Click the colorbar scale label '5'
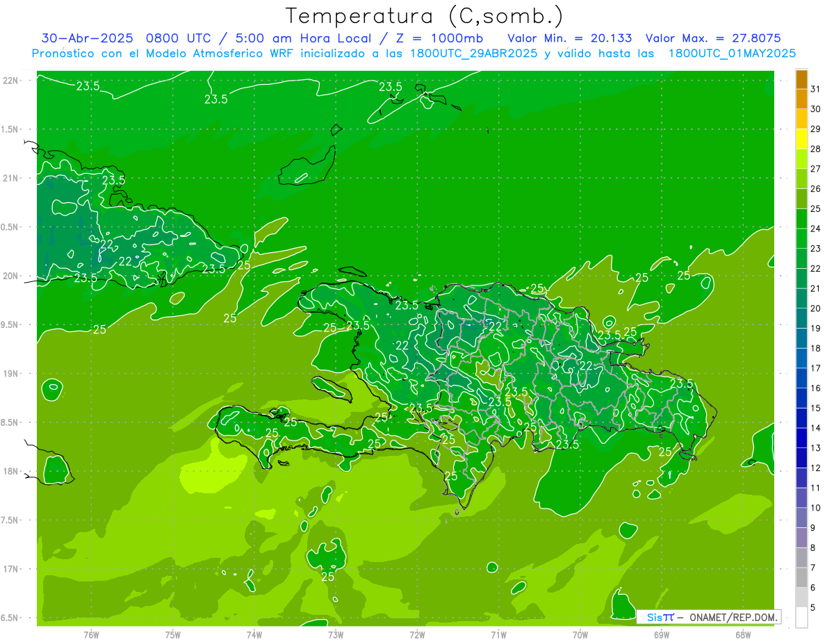 coord(813,608)
